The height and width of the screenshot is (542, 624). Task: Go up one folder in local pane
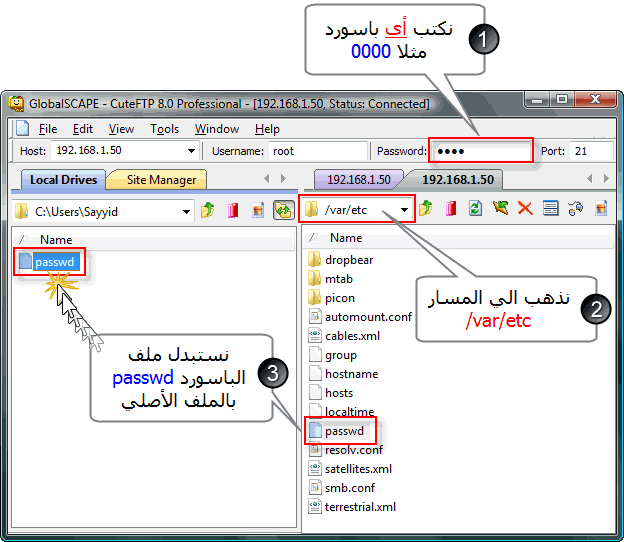pyautogui.click(x=208, y=210)
